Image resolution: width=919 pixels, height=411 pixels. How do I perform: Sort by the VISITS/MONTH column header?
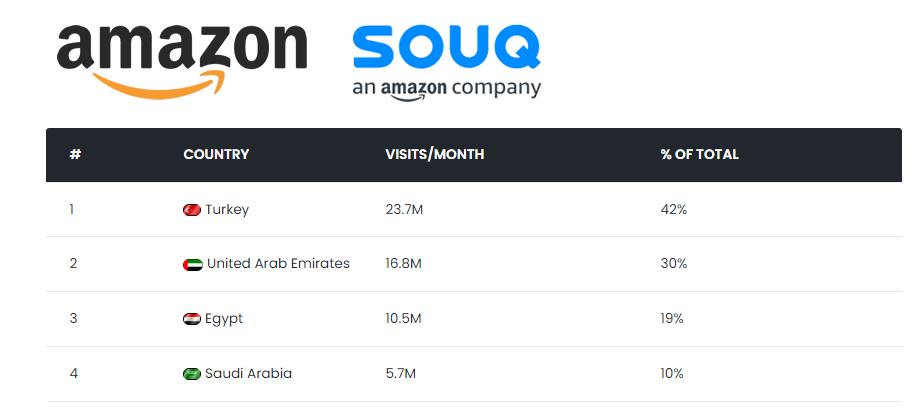tap(434, 155)
